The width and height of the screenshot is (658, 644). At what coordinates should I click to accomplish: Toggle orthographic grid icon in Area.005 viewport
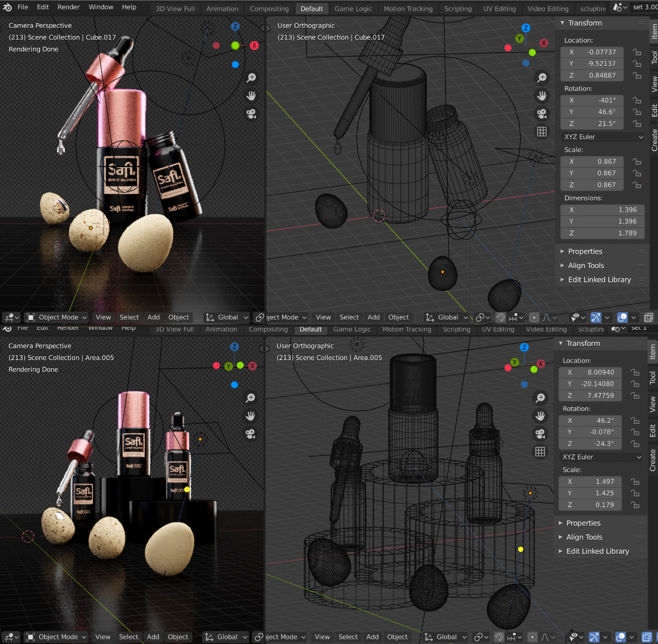(x=540, y=452)
